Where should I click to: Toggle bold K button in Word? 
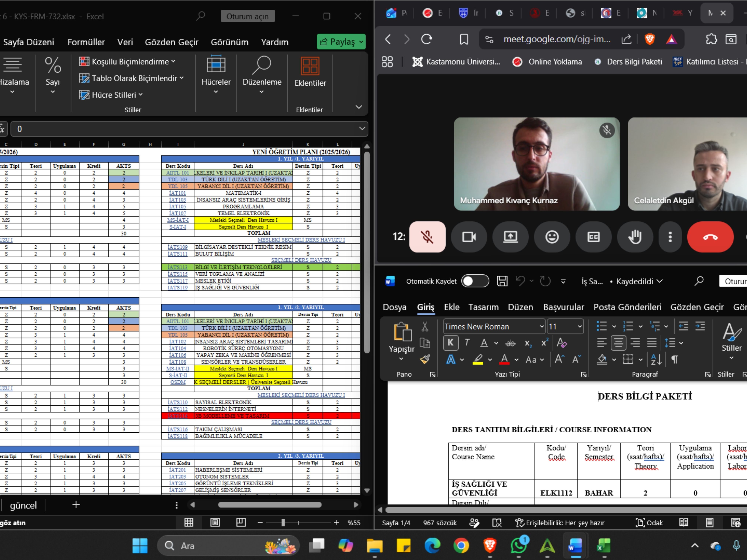coord(451,343)
